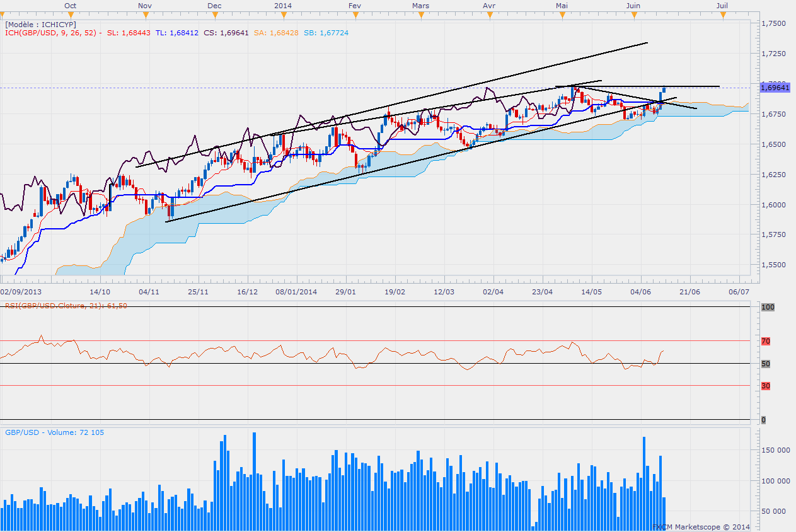The height and width of the screenshot is (532, 796).
Task: Click the 1,6000 price axis label
Action: (x=773, y=205)
